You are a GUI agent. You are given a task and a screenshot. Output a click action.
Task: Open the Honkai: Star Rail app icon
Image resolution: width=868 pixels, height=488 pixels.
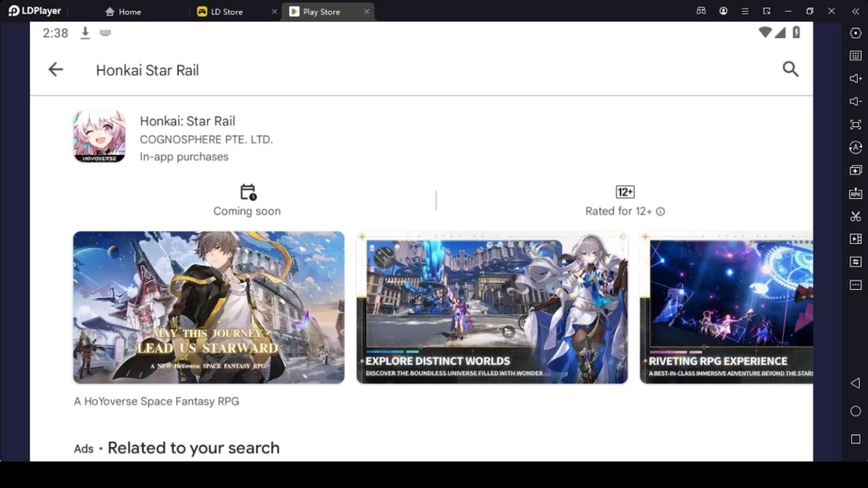coord(100,136)
